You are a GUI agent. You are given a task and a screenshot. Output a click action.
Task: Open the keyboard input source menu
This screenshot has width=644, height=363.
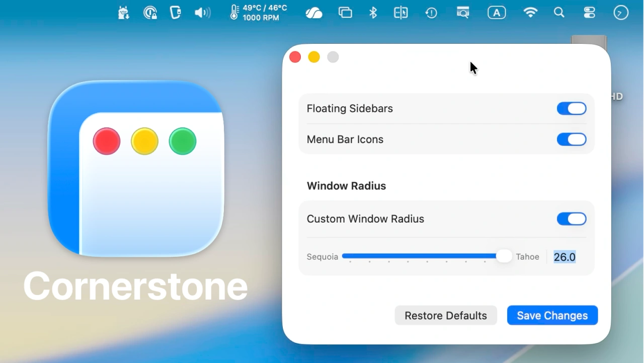click(497, 13)
